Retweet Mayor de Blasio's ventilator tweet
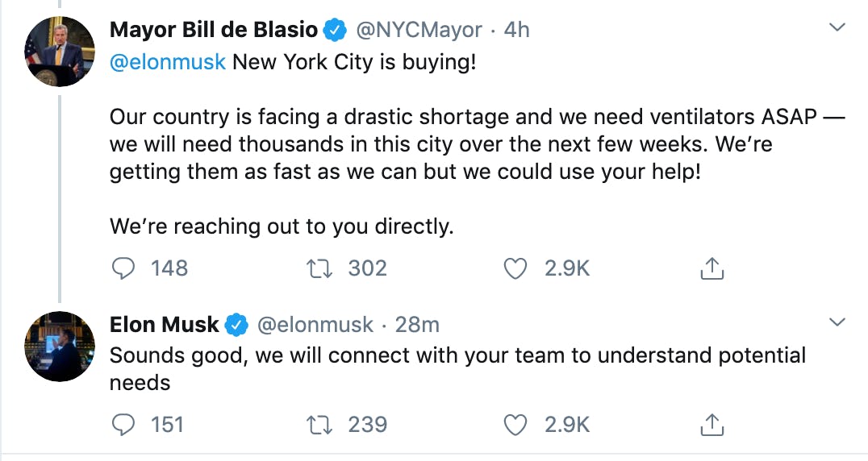868x461 pixels. [x=320, y=268]
